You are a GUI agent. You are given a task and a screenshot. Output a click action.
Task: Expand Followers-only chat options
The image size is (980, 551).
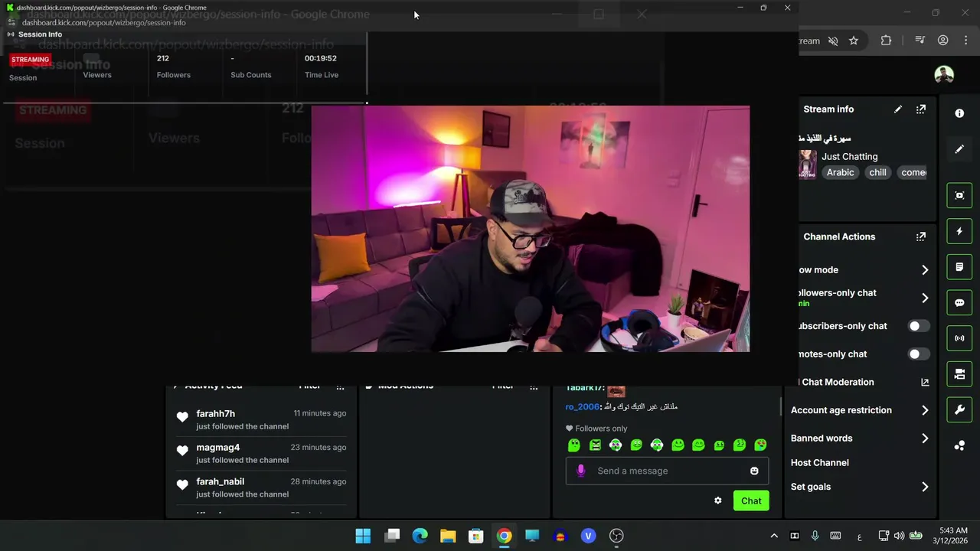click(925, 298)
